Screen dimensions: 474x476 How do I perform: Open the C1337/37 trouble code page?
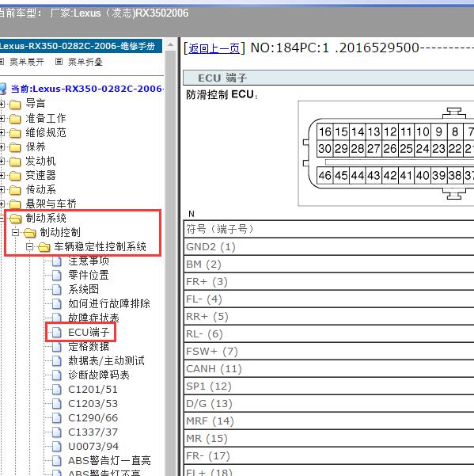tap(93, 432)
